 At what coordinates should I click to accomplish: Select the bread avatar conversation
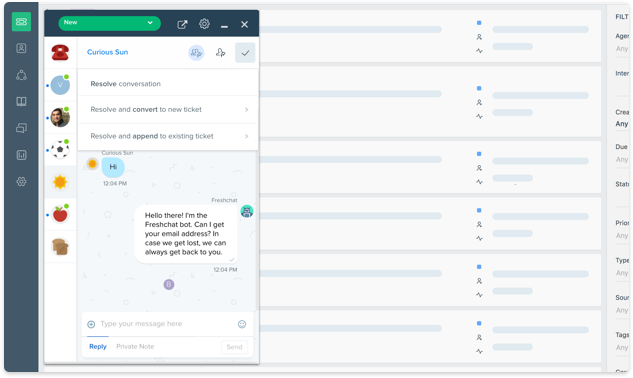(60, 247)
